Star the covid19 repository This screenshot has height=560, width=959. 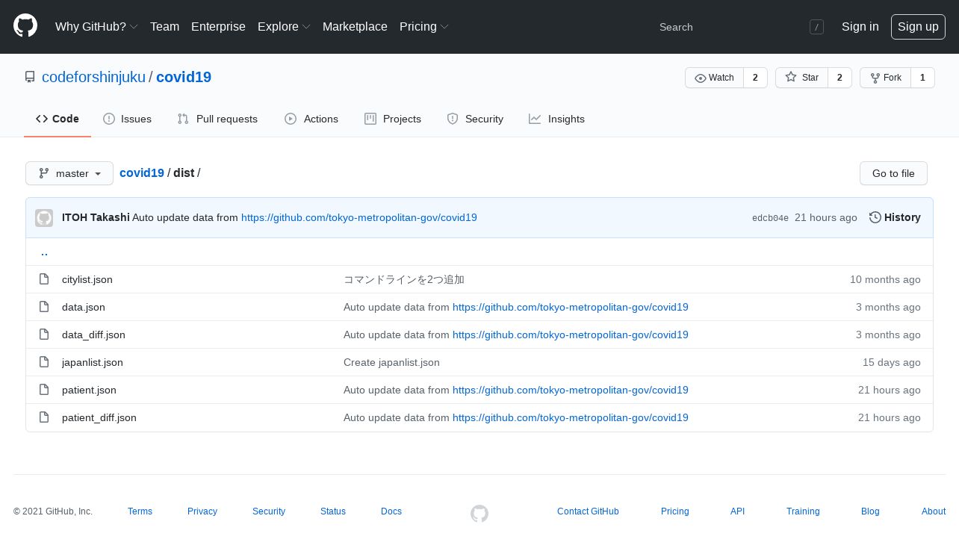(x=801, y=78)
